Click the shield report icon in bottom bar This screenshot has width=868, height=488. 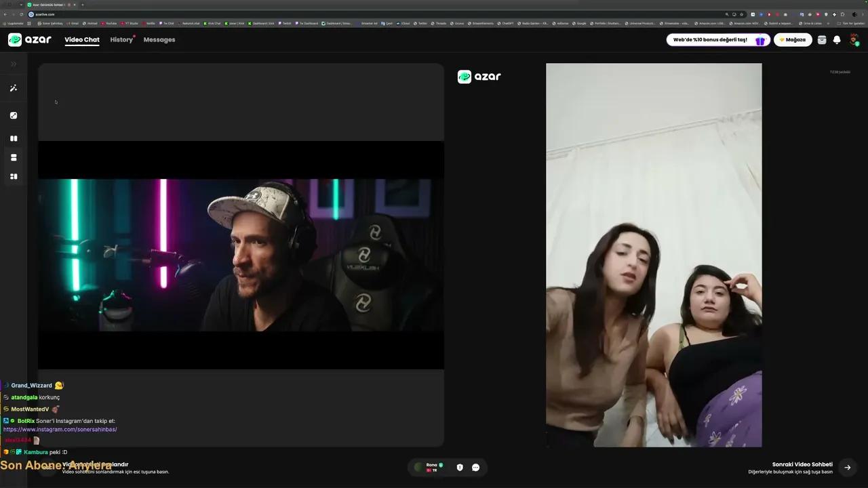coord(460,467)
